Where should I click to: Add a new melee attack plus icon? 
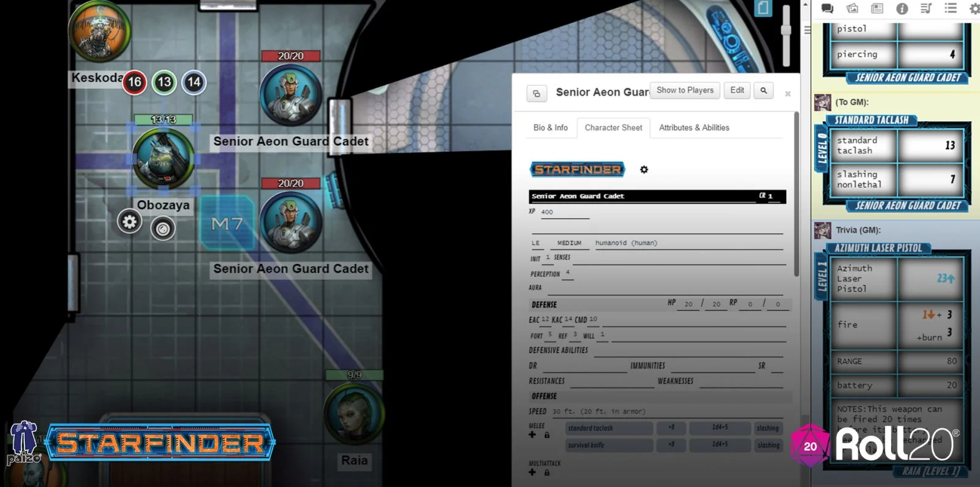click(x=532, y=434)
